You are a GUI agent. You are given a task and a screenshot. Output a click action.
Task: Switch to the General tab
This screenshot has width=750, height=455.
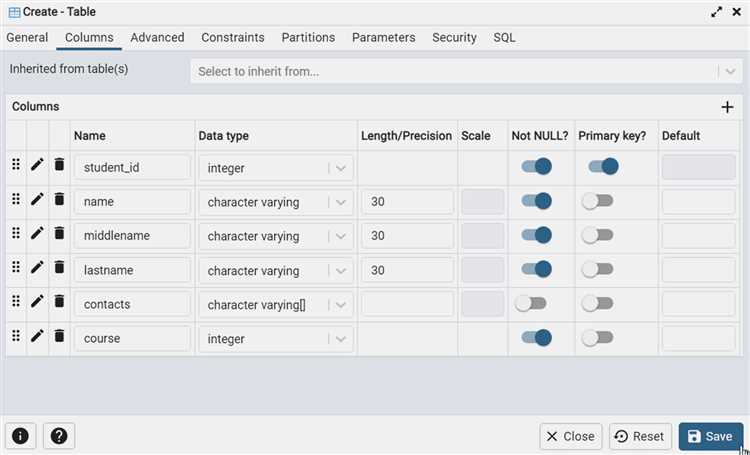tap(27, 38)
